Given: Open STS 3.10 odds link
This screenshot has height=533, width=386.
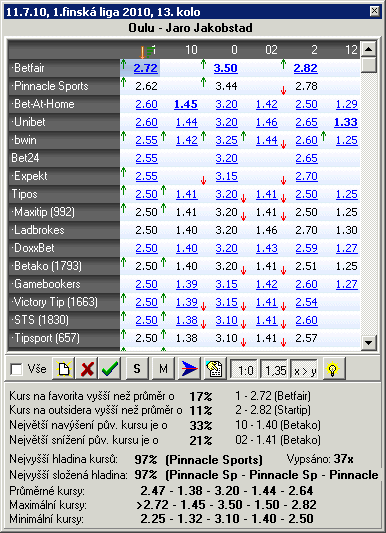Looking at the screenshot, I should (x=226, y=320).
